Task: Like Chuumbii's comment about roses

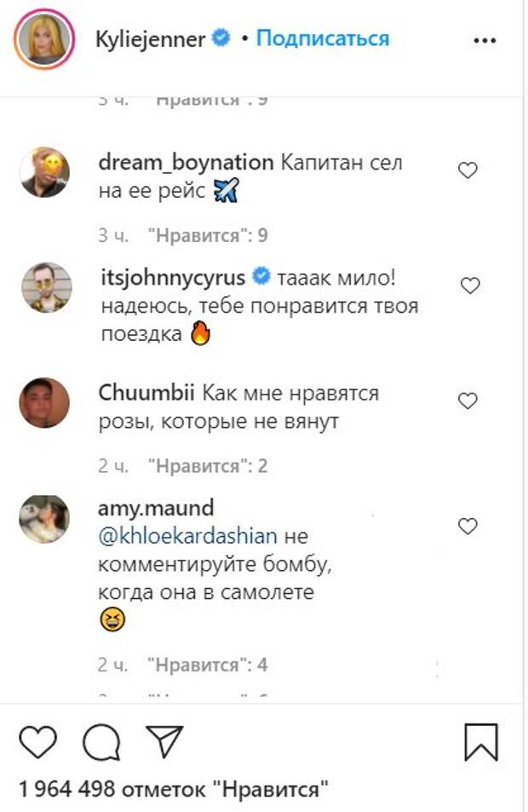Action: coord(468,400)
